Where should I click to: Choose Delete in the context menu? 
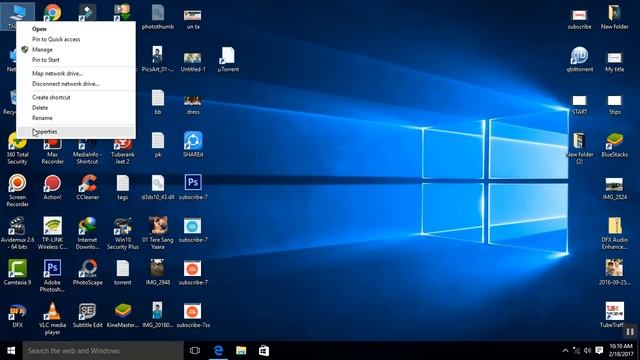[x=76, y=107]
